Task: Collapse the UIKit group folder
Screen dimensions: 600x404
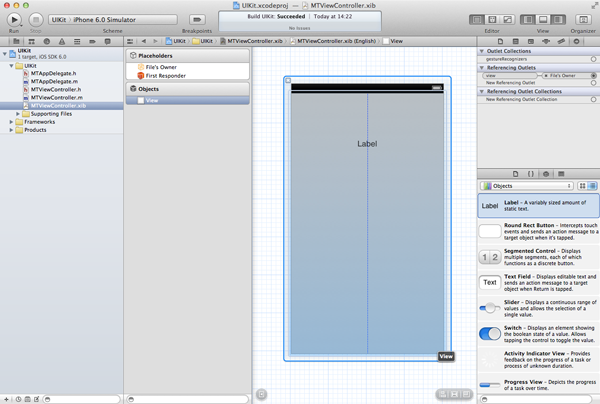Action: tap(11, 66)
